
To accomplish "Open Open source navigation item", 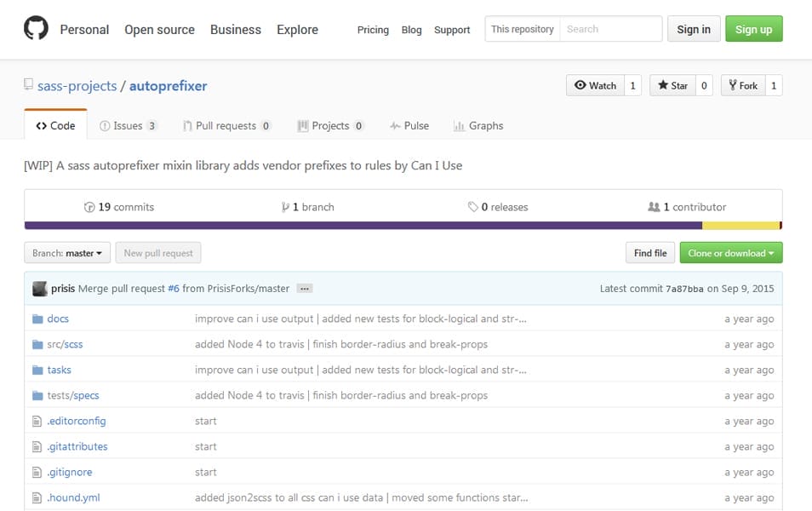I will point(159,30).
